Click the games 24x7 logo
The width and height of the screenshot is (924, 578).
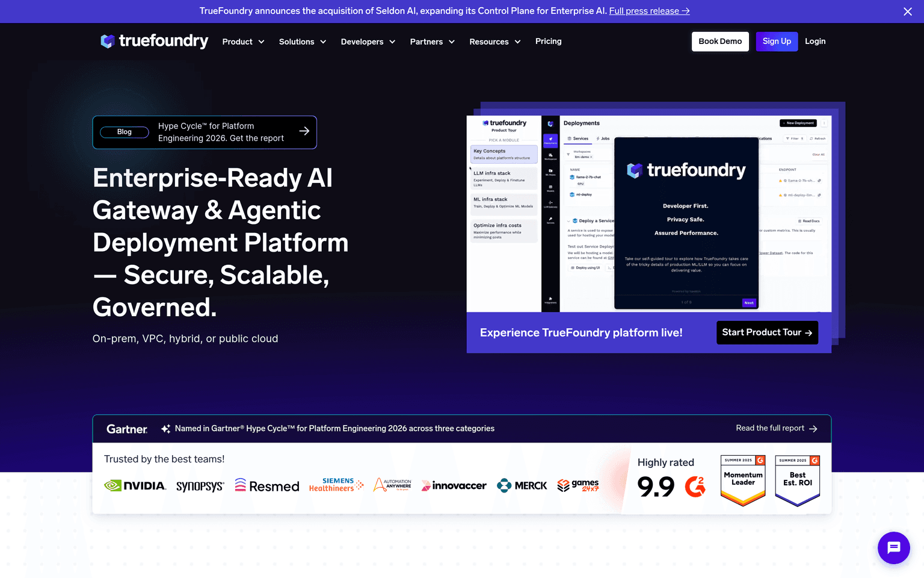tap(578, 485)
